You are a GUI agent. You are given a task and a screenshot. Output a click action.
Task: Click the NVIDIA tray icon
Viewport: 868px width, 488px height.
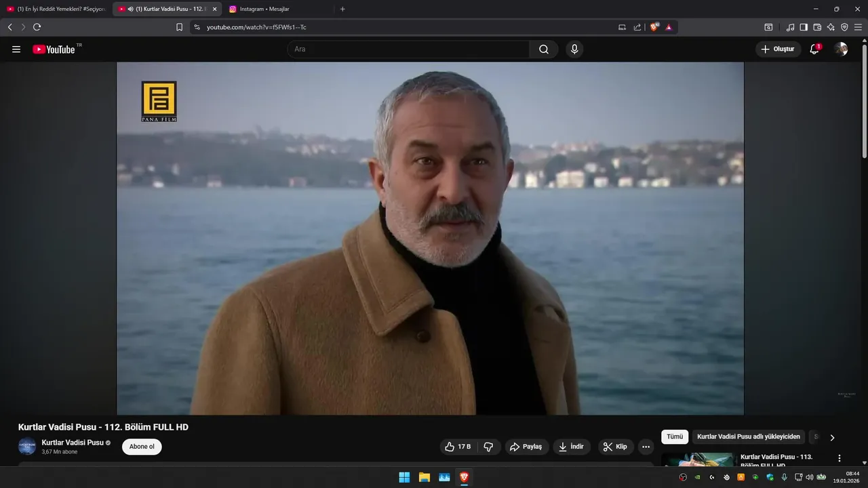point(697,477)
